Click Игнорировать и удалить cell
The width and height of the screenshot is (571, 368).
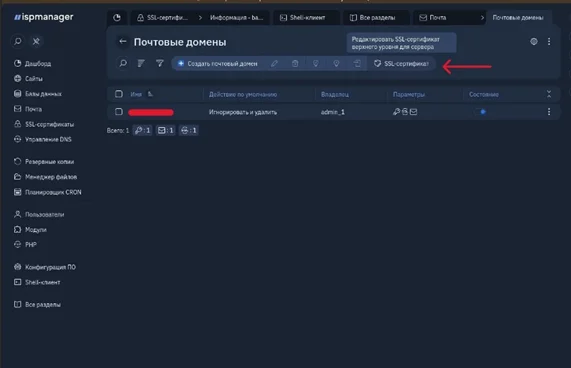click(x=243, y=112)
